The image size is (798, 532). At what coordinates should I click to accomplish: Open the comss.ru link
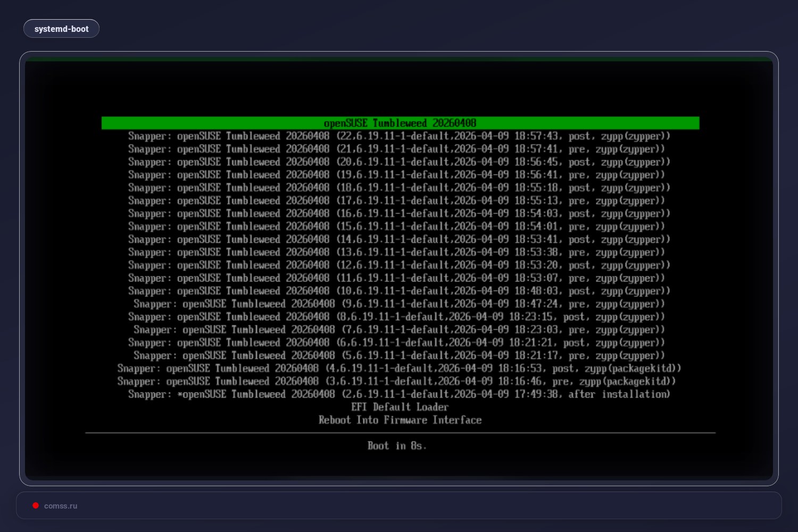click(61, 505)
